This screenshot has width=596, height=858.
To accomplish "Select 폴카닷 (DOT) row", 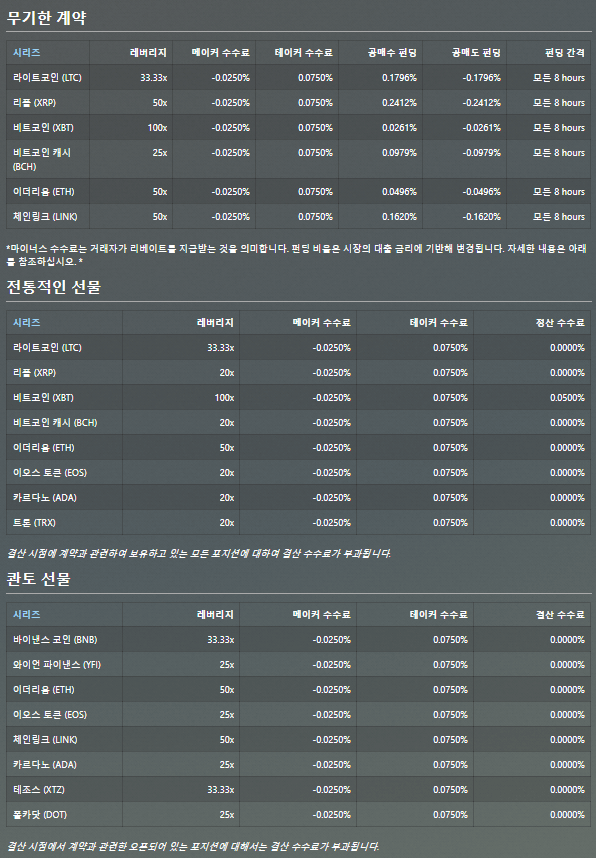I will pyautogui.click(x=298, y=815).
